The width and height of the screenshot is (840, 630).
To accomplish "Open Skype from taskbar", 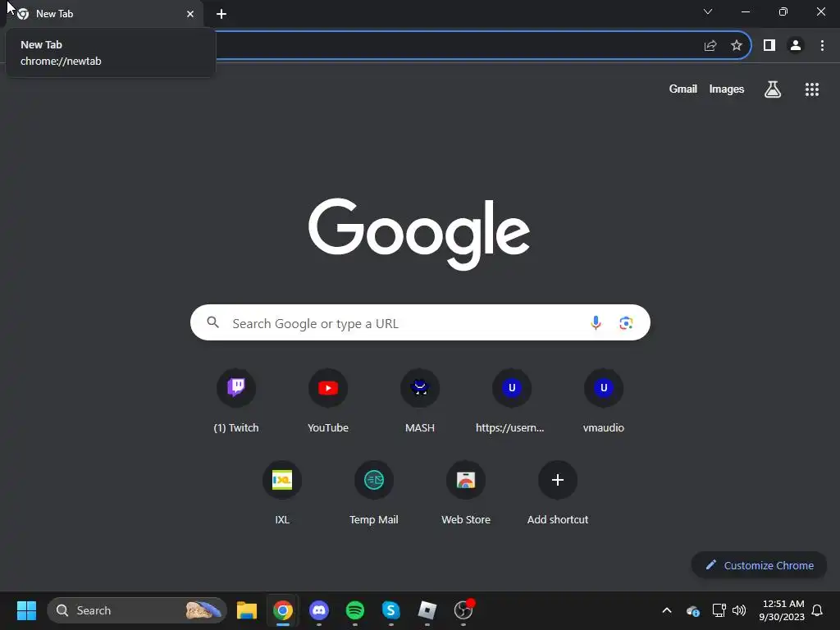I will (391, 610).
